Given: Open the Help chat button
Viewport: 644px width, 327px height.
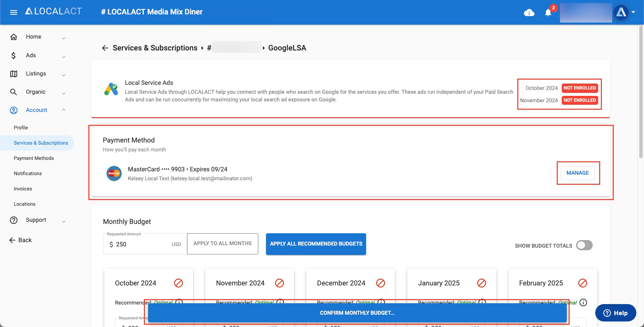Looking at the screenshot, I should click(616, 313).
